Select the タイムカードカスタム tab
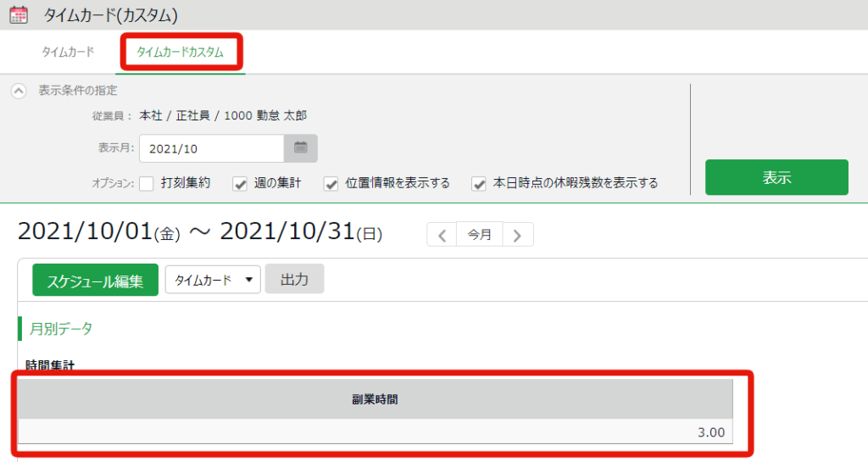Screen dimensions: 868x462 (181, 53)
